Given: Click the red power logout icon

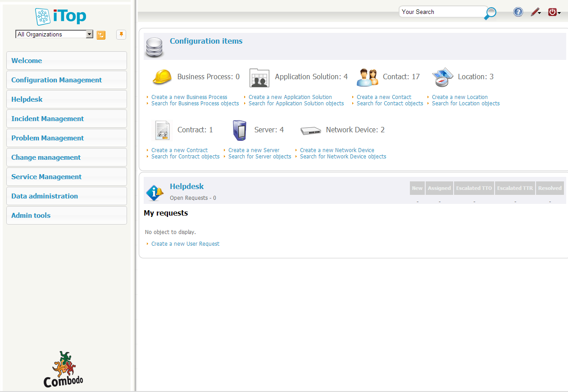Looking at the screenshot, I should (x=552, y=12).
